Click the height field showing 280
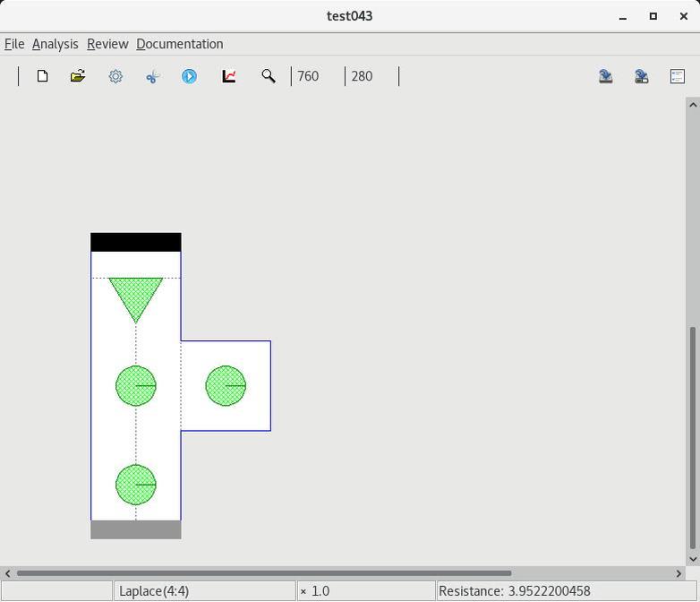Viewport: 700px width, 602px height. [371, 76]
